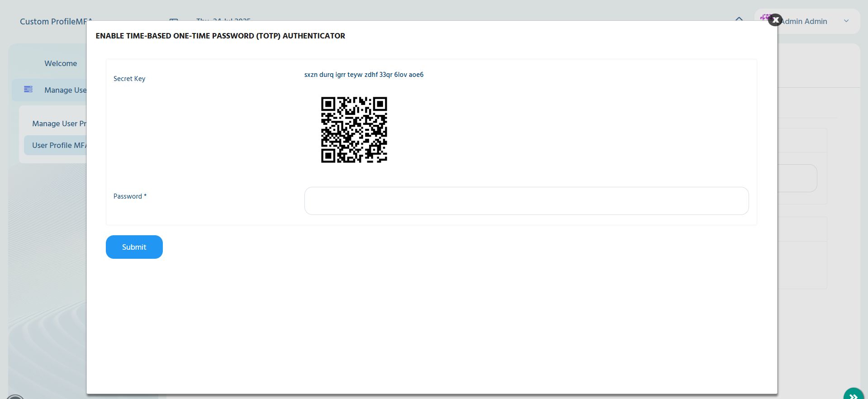Expand the Admin Admin user dropdown
The width and height of the screenshot is (868, 399).
click(846, 21)
